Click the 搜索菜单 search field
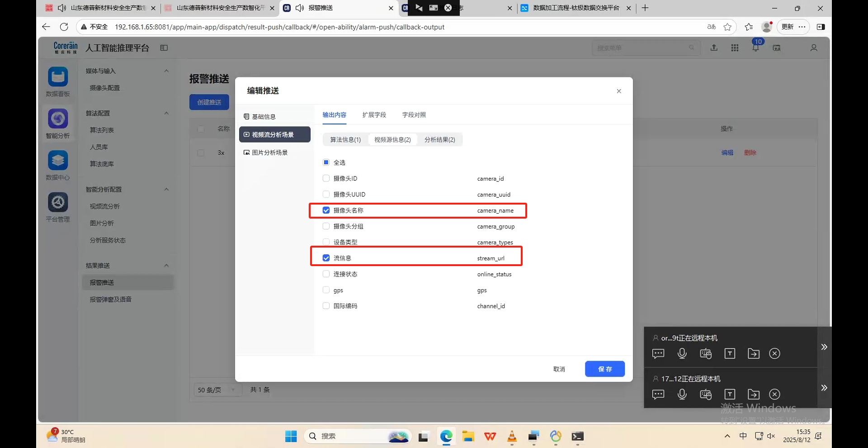 pyautogui.click(x=646, y=48)
